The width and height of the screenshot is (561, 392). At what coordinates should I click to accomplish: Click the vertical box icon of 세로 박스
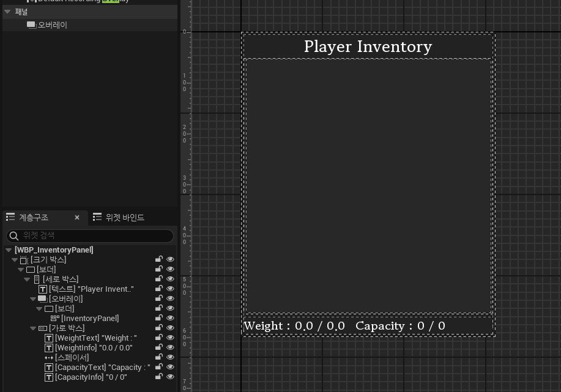click(37, 279)
